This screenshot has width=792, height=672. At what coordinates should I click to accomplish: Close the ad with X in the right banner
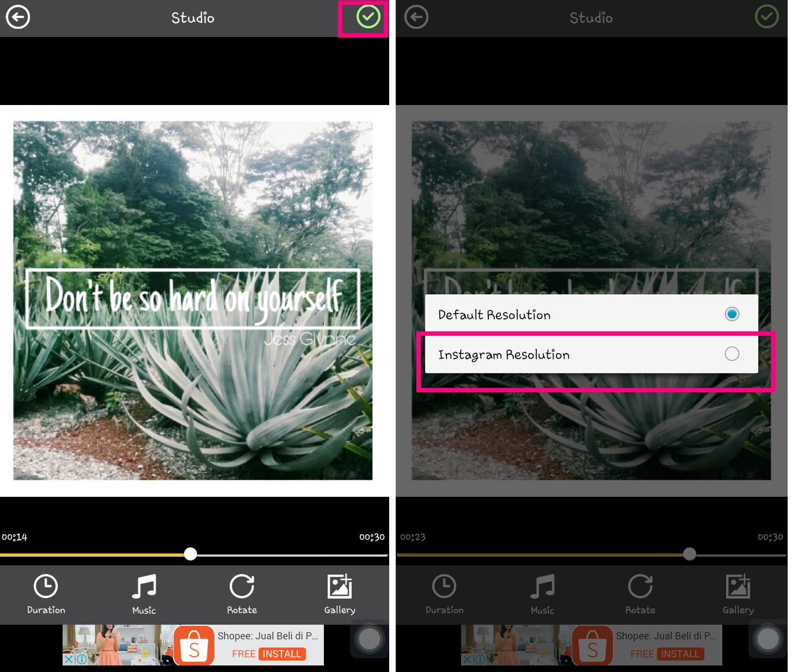pos(467,659)
